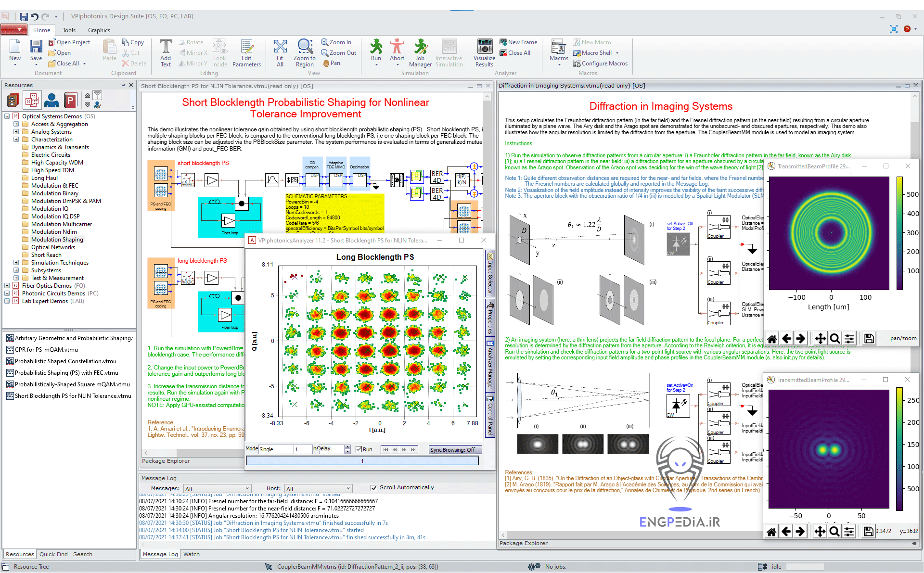This screenshot has height=573, width=924.
Task: Activate pan mode on TransmittedBeamProfile plot
Action: click(x=820, y=338)
